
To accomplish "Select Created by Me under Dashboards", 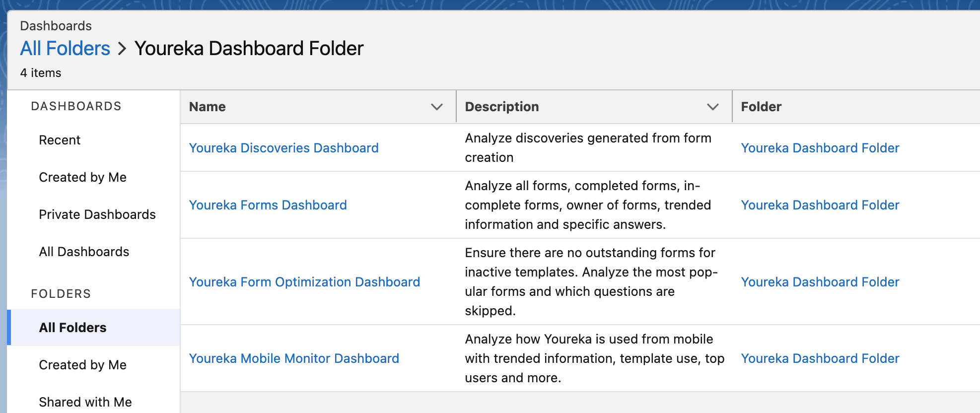I will point(83,177).
